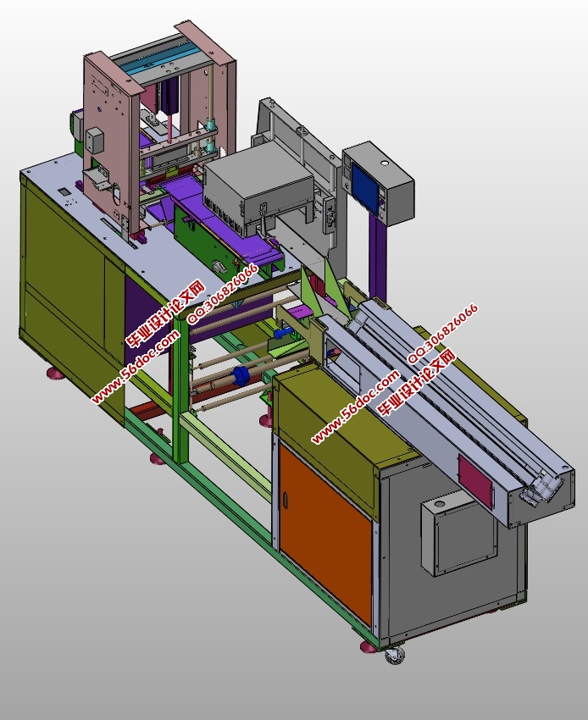The height and width of the screenshot is (720, 588).
Task: Select the gray electrical box on the cabinet side
Action: 459,533
